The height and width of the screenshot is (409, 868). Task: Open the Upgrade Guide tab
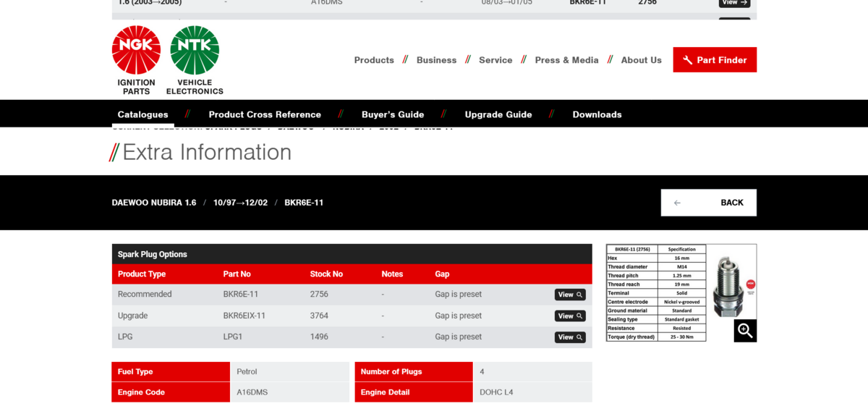pyautogui.click(x=498, y=114)
